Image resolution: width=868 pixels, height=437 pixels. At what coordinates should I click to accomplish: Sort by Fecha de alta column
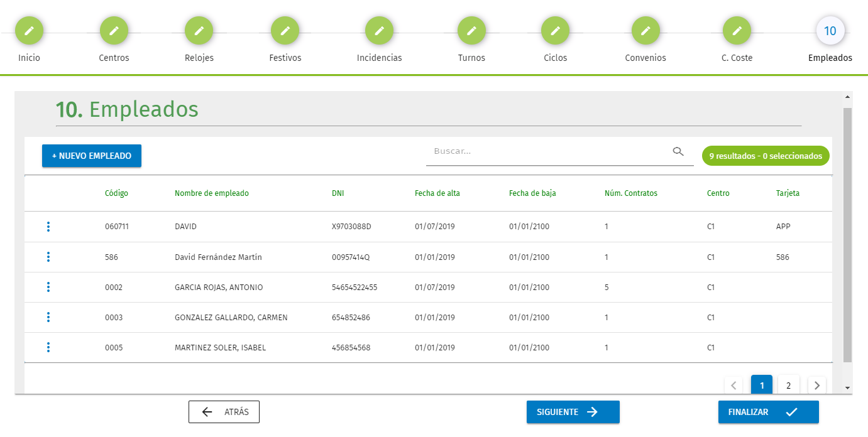tap(437, 193)
